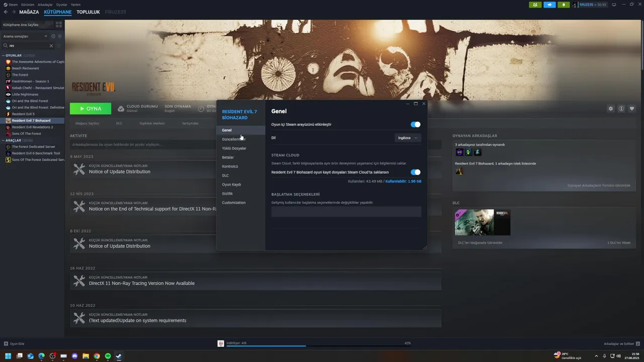The image size is (644, 362).
Task: Toggle Steam Cloud save sync switch
Action: coord(415,172)
